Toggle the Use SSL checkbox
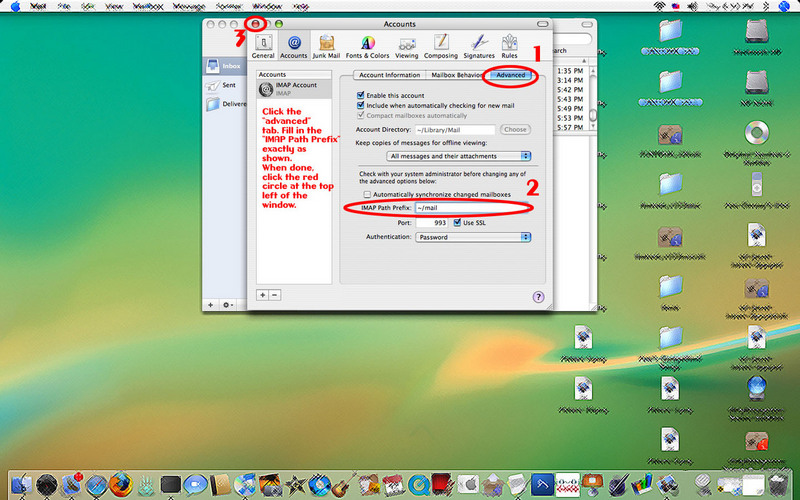 pyautogui.click(x=457, y=222)
